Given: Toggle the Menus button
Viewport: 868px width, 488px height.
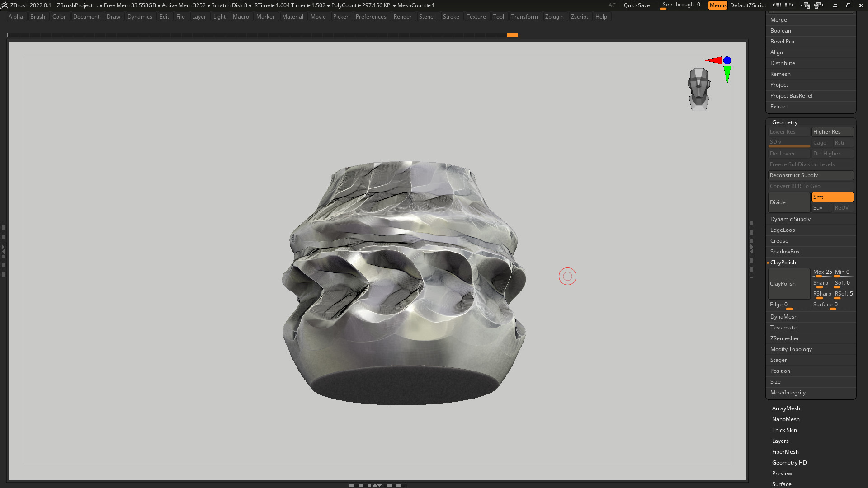Looking at the screenshot, I should 718,5.
